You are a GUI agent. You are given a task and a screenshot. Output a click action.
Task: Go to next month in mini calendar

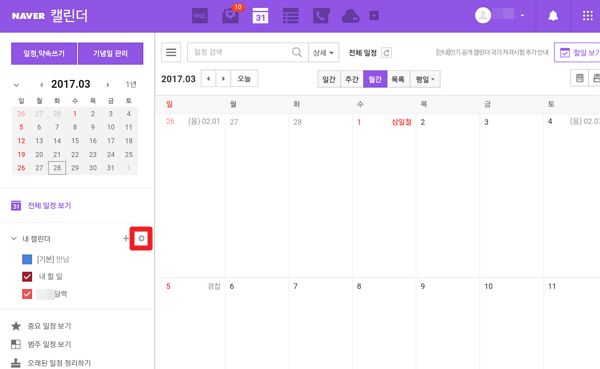click(108, 85)
